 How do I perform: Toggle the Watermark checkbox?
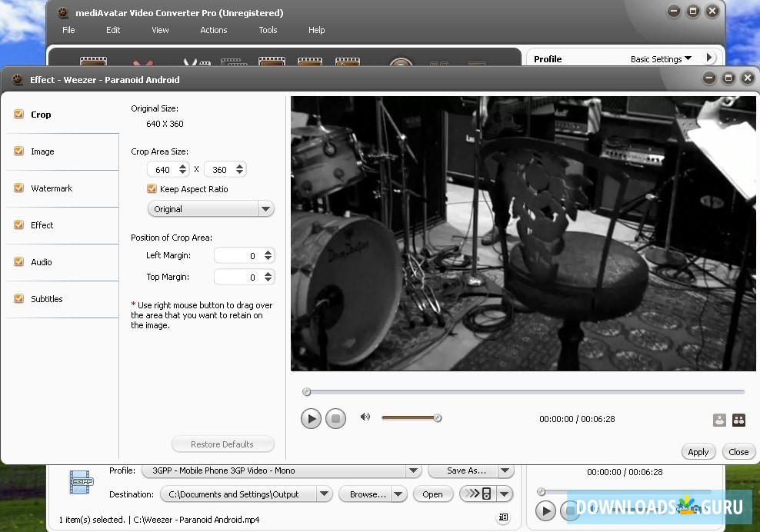[19, 188]
